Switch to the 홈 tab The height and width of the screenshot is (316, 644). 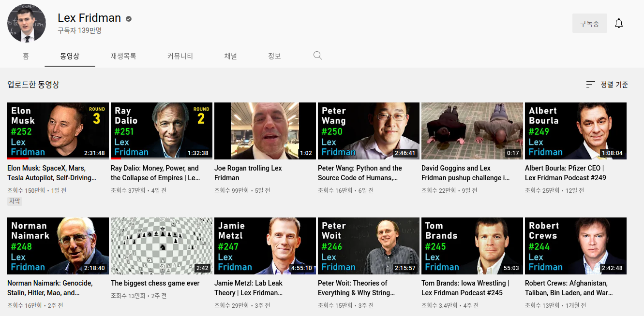coord(26,56)
